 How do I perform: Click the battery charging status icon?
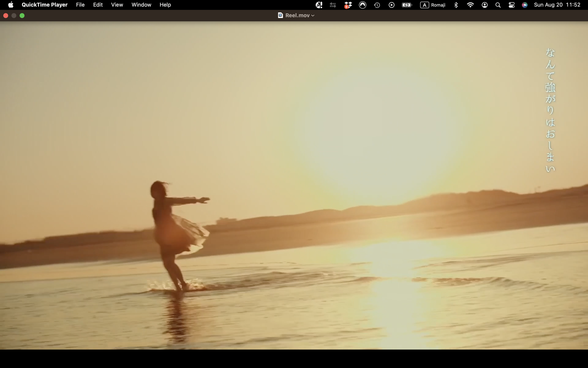click(407, 5)
